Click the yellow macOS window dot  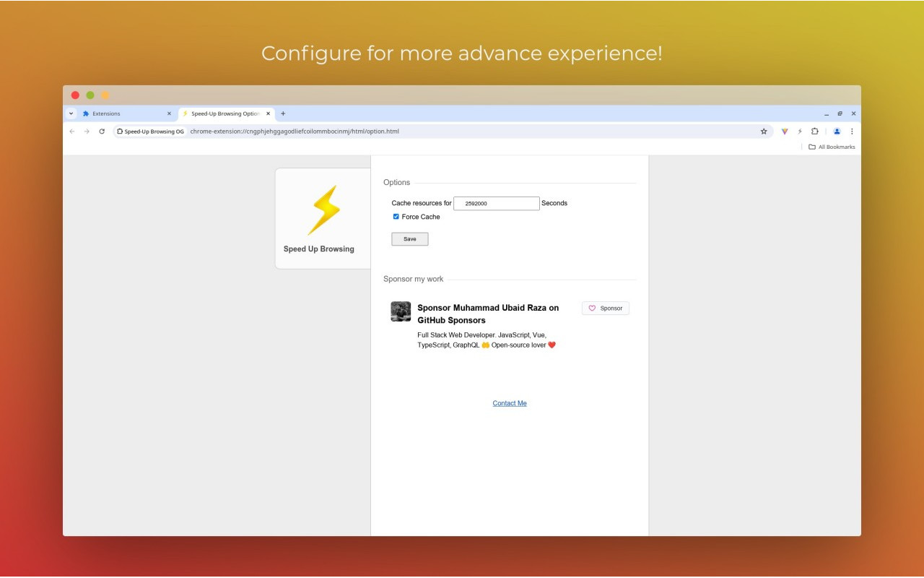coord(105,95)
